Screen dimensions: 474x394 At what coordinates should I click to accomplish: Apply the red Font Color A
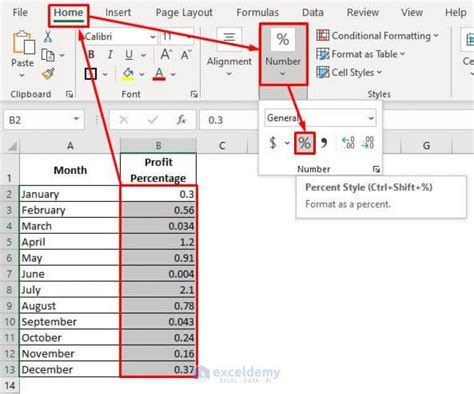point(159,74)
